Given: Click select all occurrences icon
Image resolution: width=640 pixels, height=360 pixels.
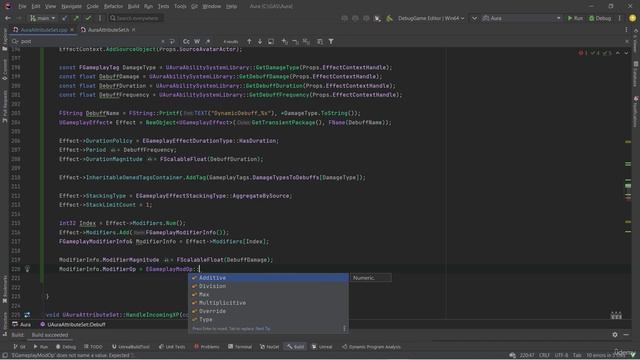Looking at the screenshot, I should coord(306,41).
